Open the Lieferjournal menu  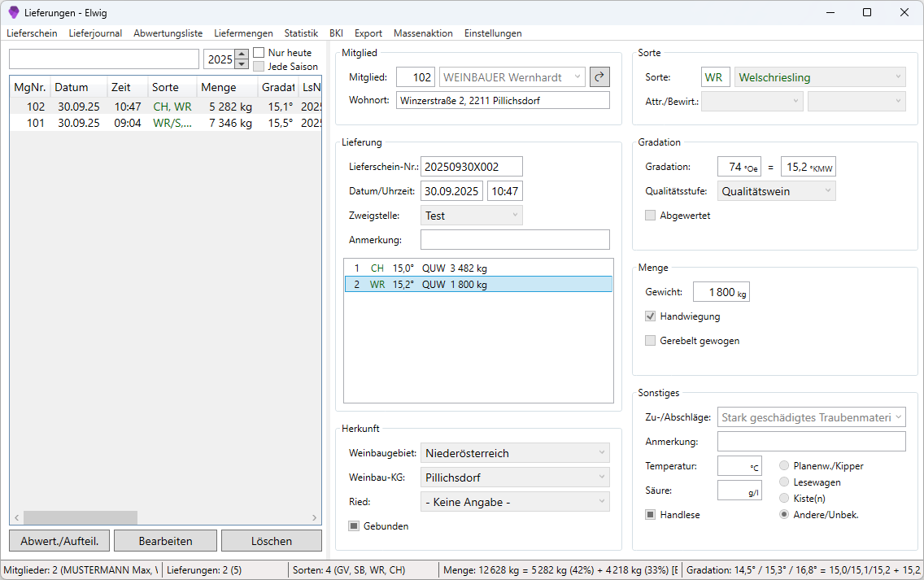[x=95, y=33]
